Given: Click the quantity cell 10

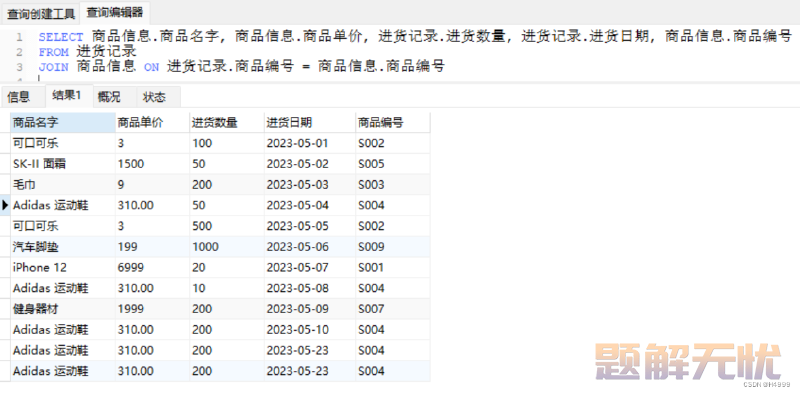Looking at the screenshot, I should pos(227,288).
